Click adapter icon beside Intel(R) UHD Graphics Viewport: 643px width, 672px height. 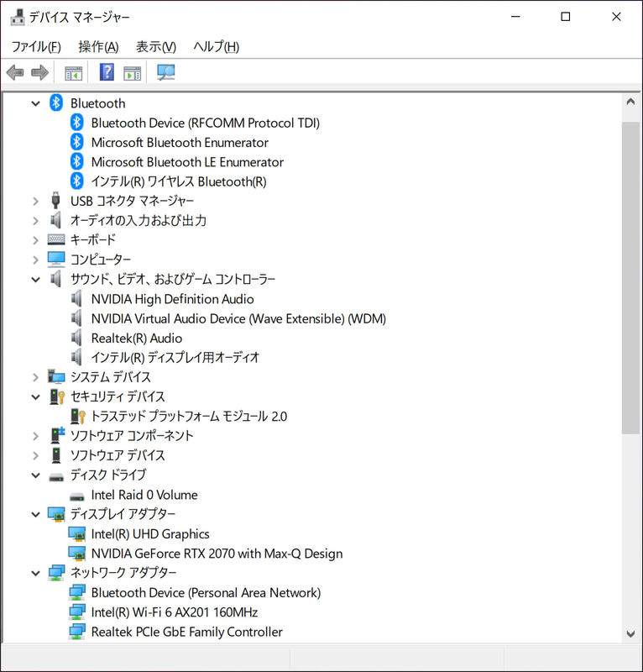pyautogui.click(x=77, y=534)
